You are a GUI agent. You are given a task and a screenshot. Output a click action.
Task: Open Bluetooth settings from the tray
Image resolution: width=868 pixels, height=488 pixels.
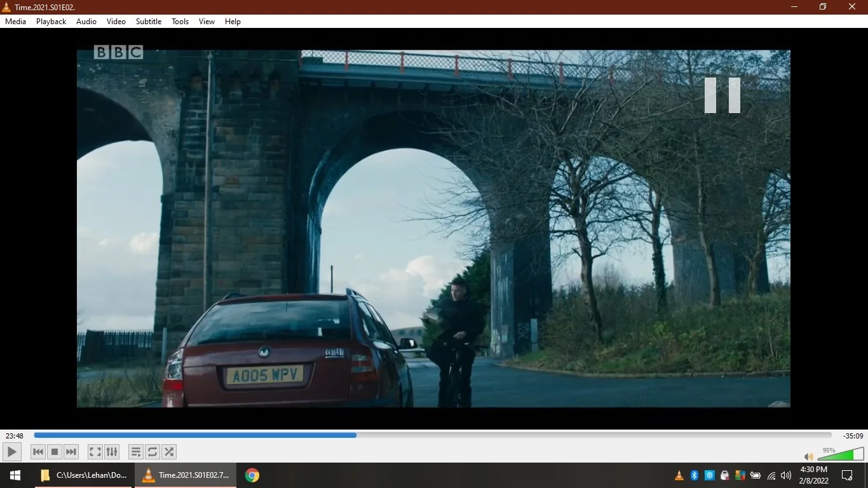(695, 475)
